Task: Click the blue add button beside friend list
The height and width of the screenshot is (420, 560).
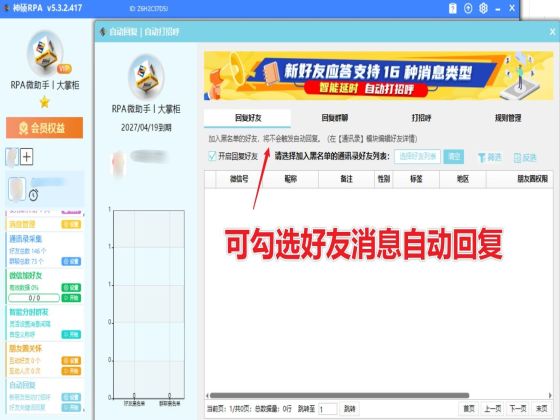Action: (454, 156)
